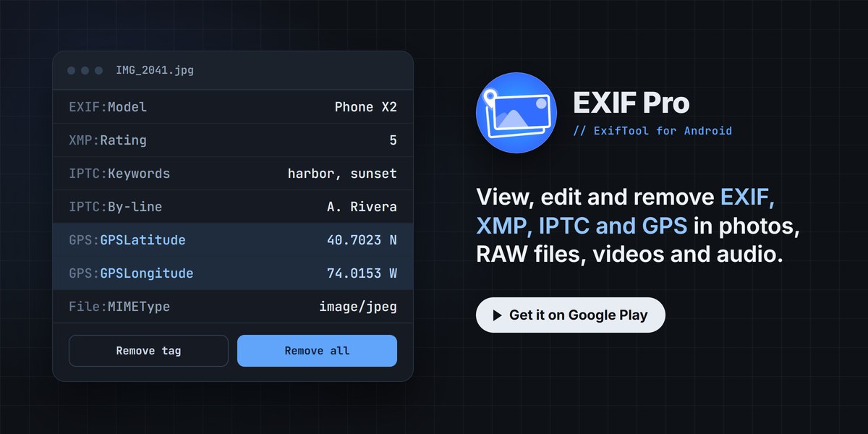Click Get it on Google Play button
Image resolution: width=868 pixels, height=434 pixels.
[x=570, y=315]
